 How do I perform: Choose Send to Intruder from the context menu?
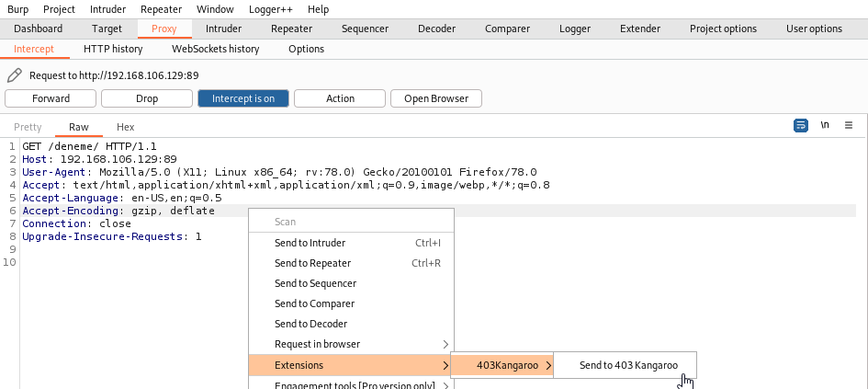pyautogui.click(x=352, y=243)
